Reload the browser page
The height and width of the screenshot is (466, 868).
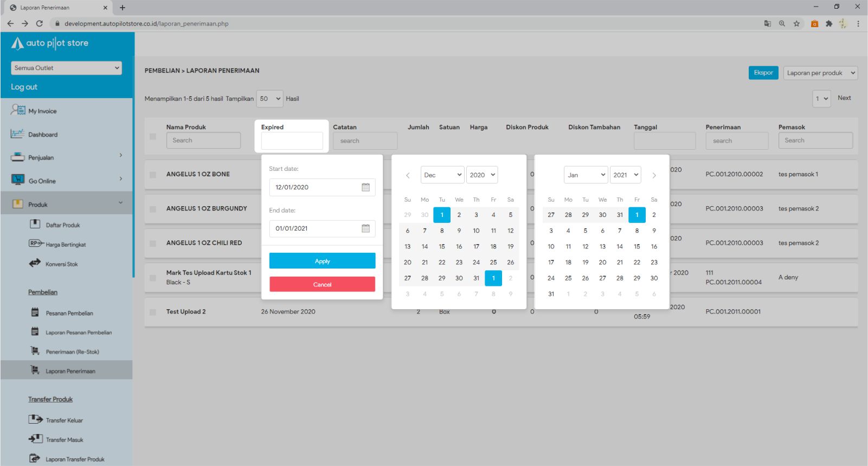39,23
